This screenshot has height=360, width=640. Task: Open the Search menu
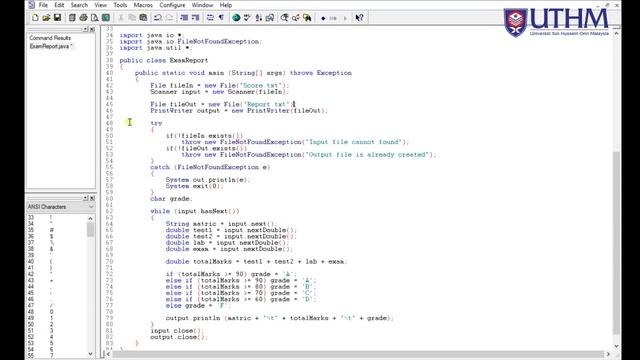(x=79, y=5)
